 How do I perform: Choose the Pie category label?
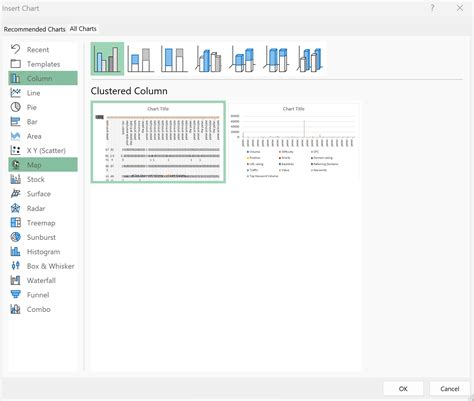pos(32,107)
